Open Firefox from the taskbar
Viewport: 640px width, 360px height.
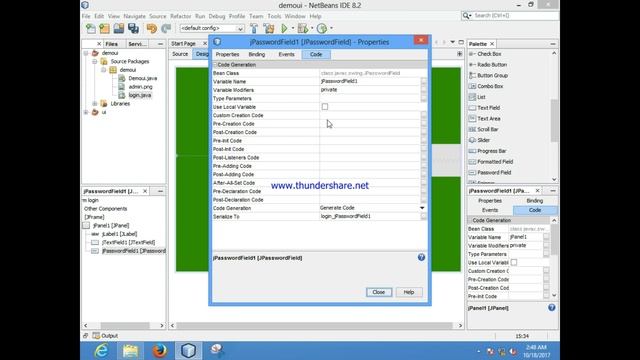(x=160, y=351)
